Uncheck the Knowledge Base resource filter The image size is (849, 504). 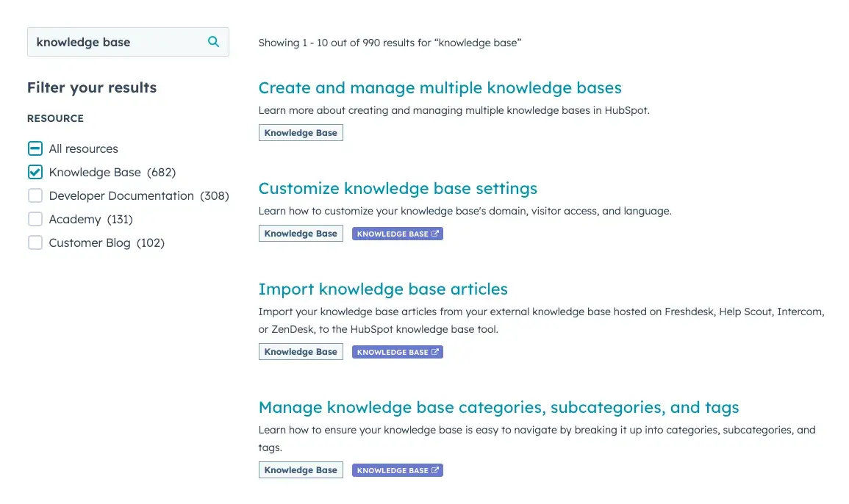coord(35,172)
